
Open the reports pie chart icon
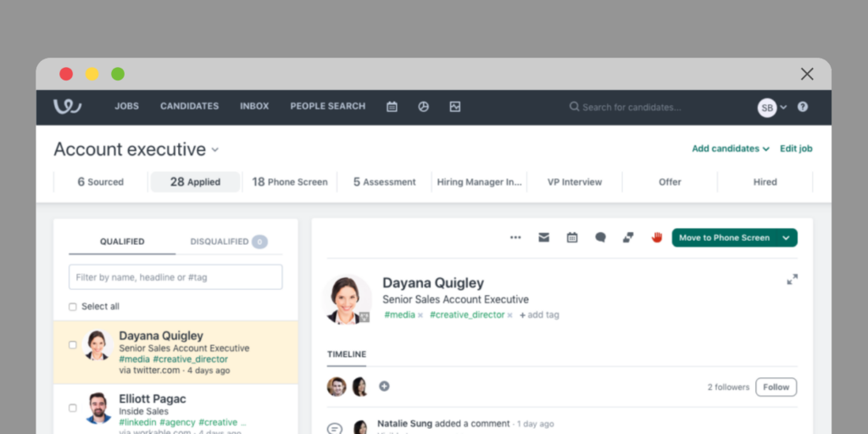point(423,107)
